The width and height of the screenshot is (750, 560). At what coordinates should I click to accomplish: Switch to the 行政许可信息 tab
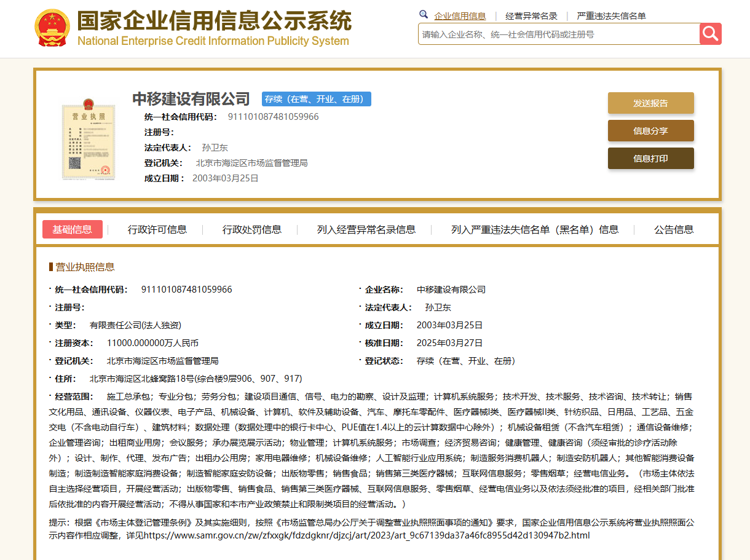tap(157, 229)
